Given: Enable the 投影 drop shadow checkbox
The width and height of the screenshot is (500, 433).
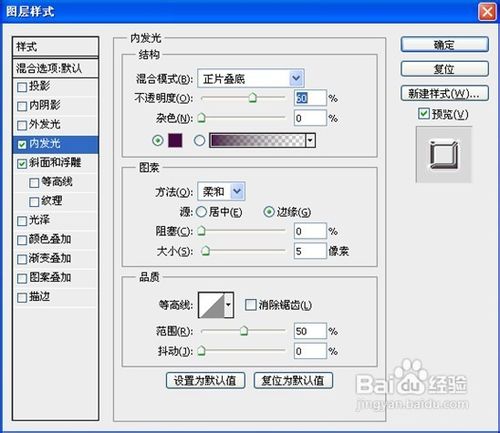Looking at the screenshot, I should coord(22,87).
